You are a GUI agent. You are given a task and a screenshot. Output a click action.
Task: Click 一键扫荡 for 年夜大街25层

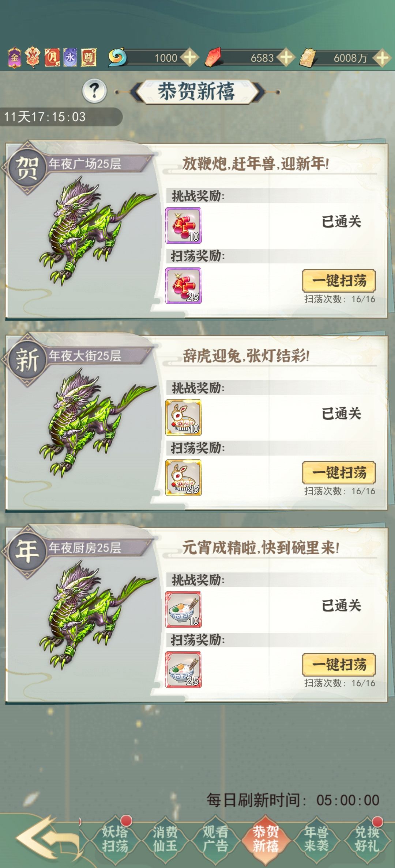tap(339, 473)
